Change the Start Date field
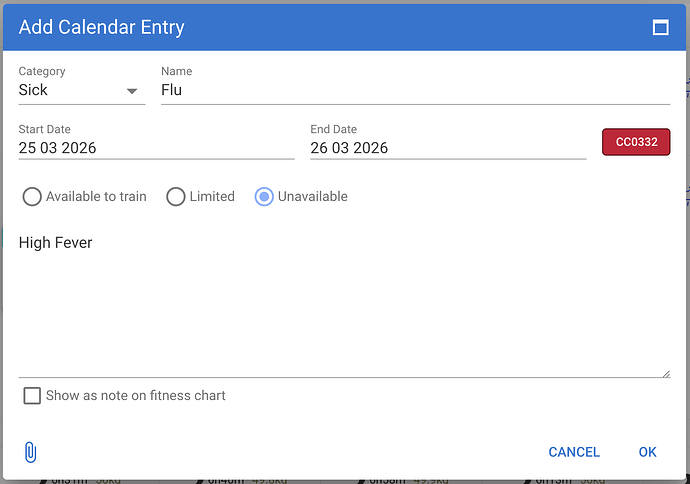 pos(156,148)
